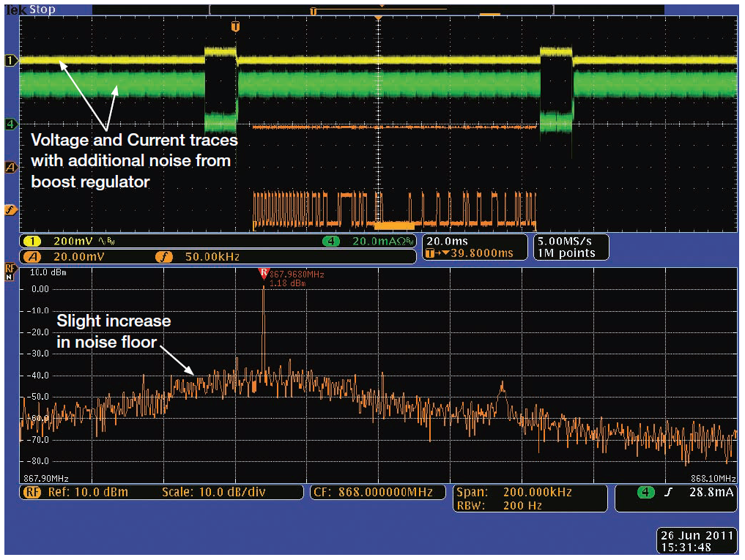This screenshot has width=745, height=560.
Task: Click the RF trace indicator at spectrum left edge
Action: pyautogui.click(x=10, y=272)
